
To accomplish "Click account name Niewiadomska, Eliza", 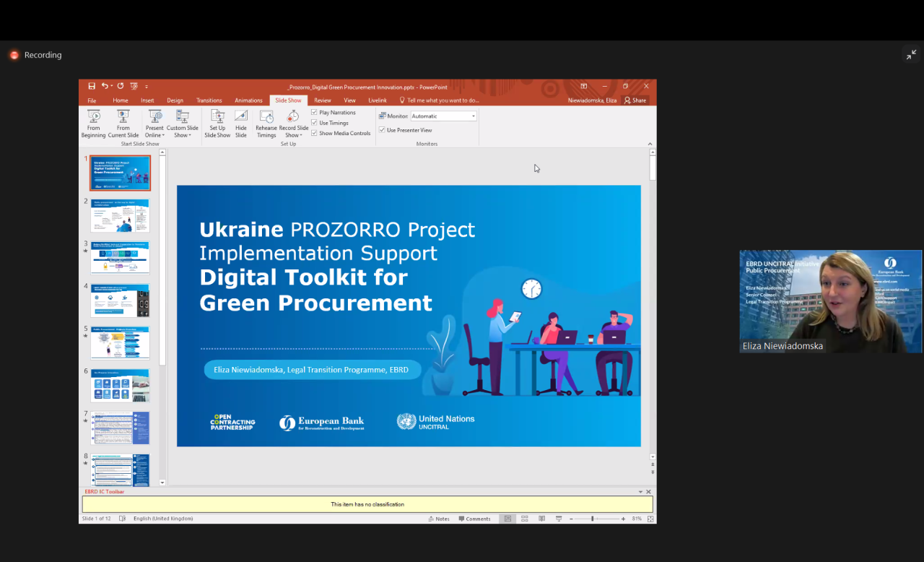I will point(592,100).
